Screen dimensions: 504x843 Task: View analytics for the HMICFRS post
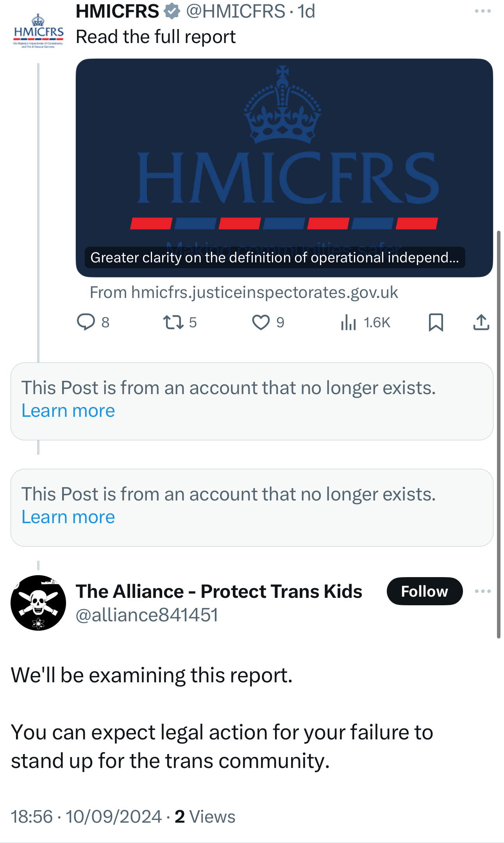(x=348, y=322)
